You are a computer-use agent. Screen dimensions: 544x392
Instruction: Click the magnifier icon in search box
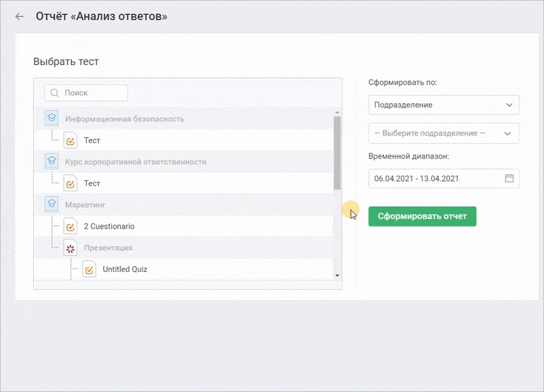(54, 93)
